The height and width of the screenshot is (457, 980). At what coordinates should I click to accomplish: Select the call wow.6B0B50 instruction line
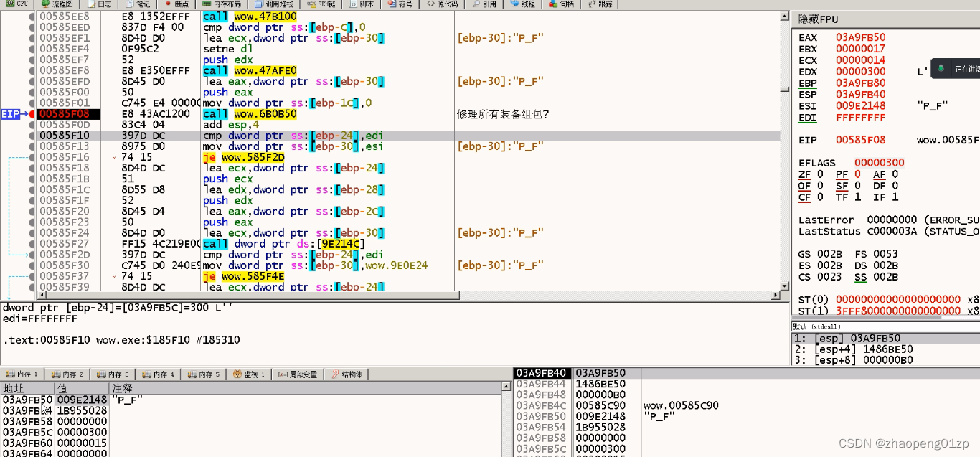tap(249, 114)
